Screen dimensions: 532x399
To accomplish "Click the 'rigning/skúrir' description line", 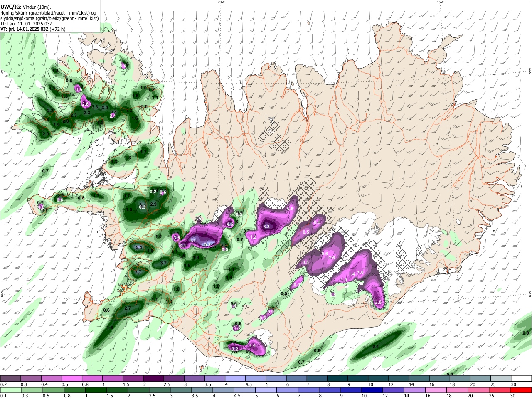I will (x=49, y=13).
